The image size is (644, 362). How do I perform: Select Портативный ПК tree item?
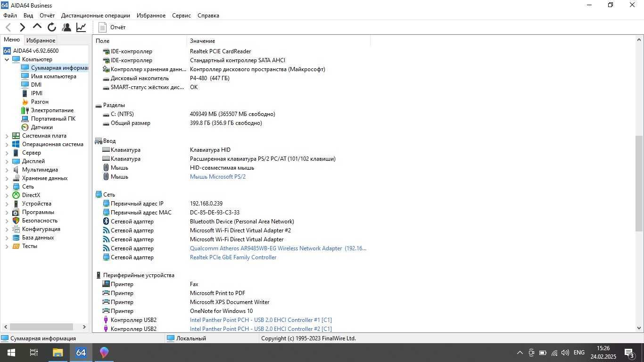(53, 119)
